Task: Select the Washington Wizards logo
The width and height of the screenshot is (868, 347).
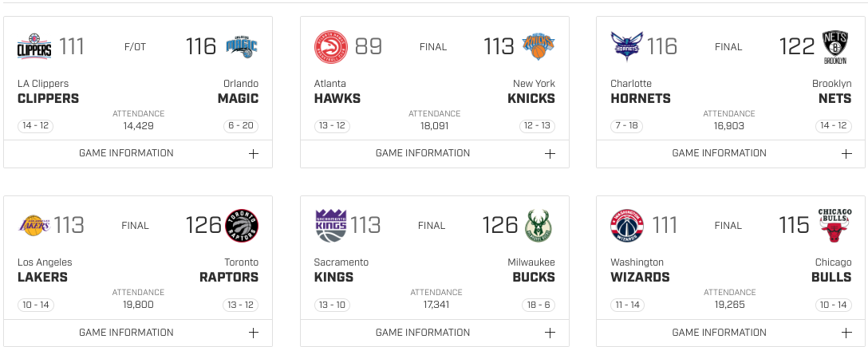Action: click(x=627, y=226)
